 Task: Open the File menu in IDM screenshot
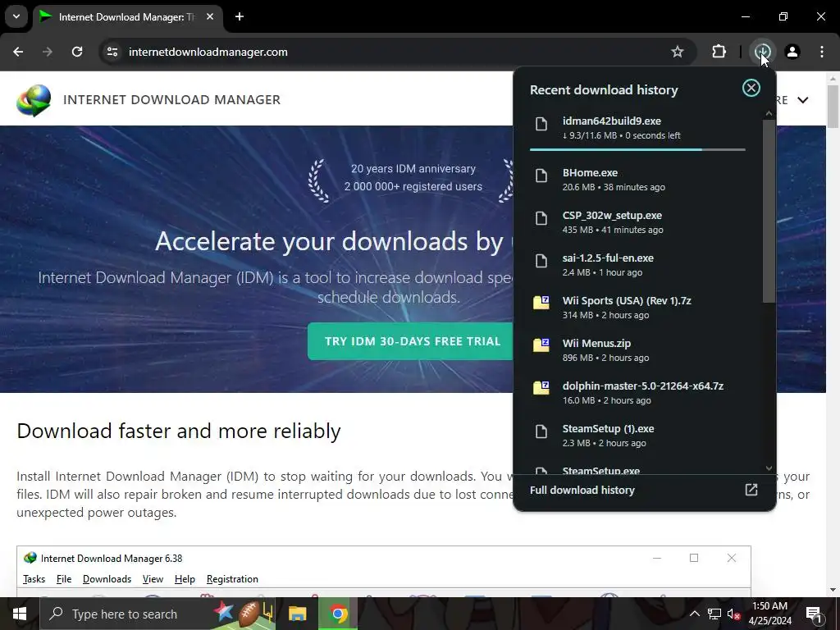tap(64, 579)
